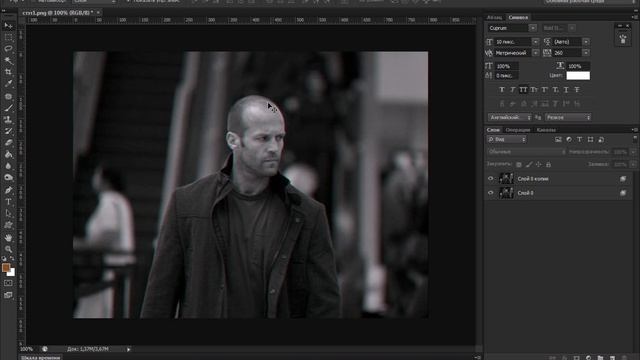Select the Crop tool
Screen dimensions: 640x360
(x=8, y=72)
